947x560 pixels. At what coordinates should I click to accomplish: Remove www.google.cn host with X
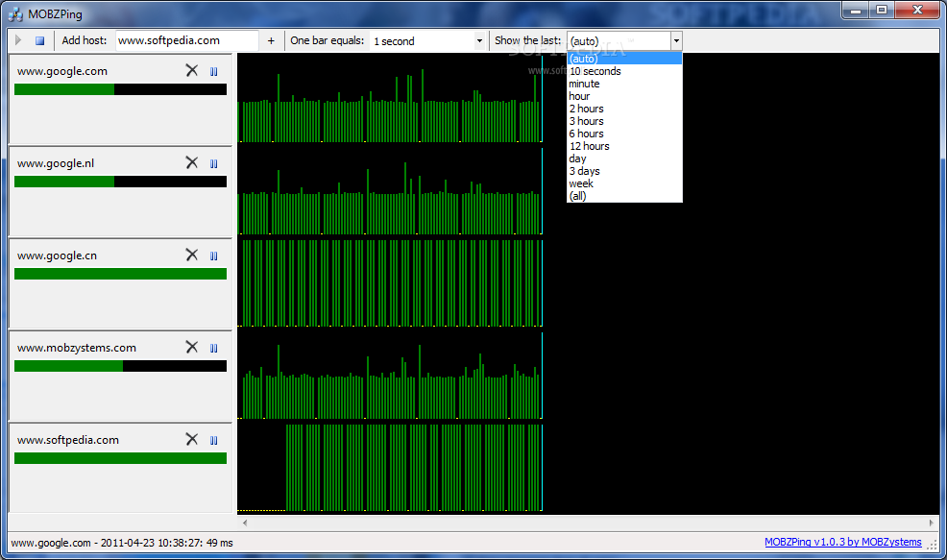pyautogui.click(x=191, y=255)
